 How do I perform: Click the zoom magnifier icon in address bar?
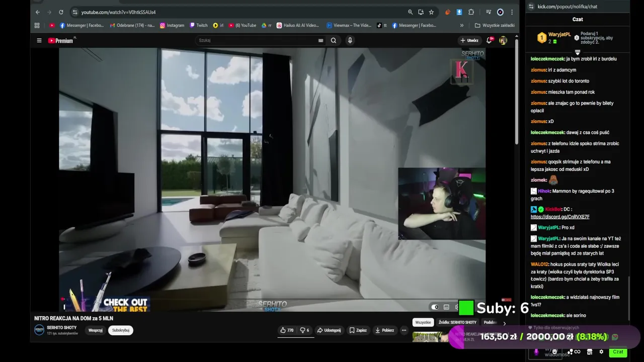(x=410, y=12)
